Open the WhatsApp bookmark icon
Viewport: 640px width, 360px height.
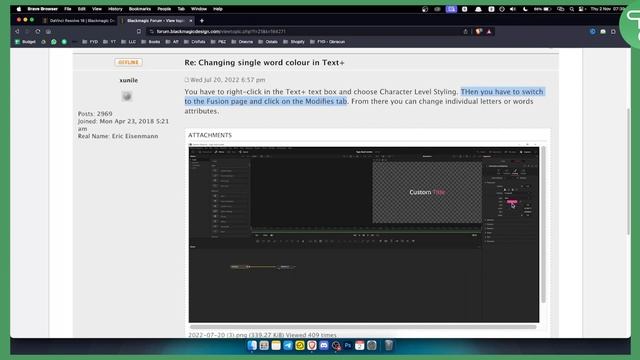tap(53, 42)
